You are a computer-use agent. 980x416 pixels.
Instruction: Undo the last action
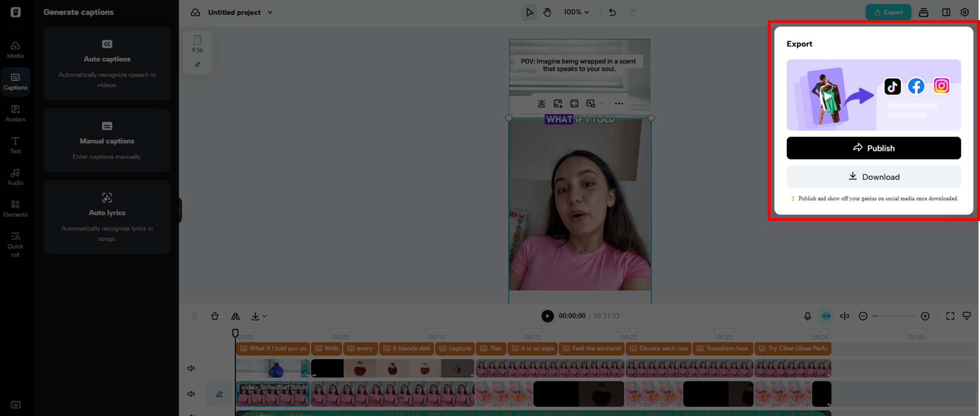(612, 12)
